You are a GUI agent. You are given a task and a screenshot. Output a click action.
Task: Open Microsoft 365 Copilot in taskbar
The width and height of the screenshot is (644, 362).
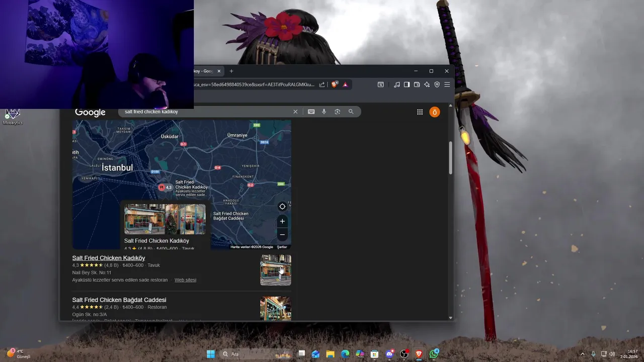coord(360,354)
